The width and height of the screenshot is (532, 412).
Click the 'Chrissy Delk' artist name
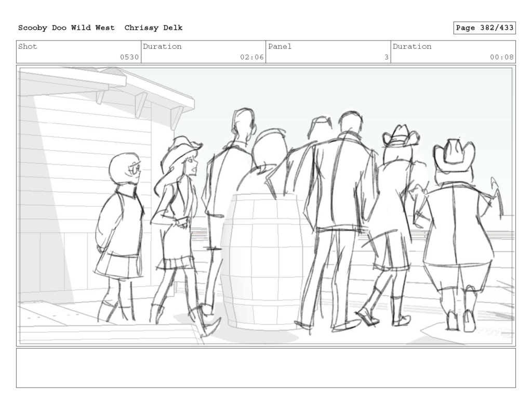click(x=153, y=28)
